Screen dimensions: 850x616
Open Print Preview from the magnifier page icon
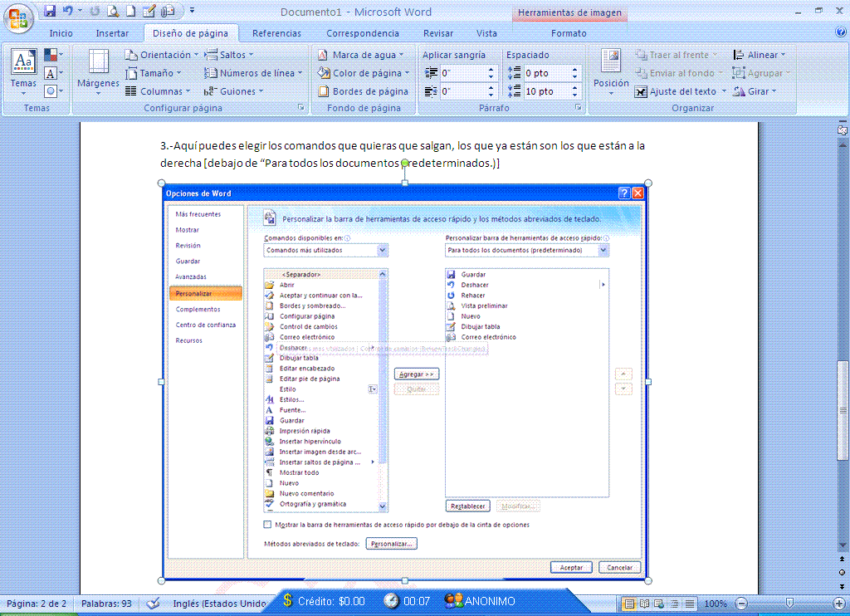[x=113, y=11]
